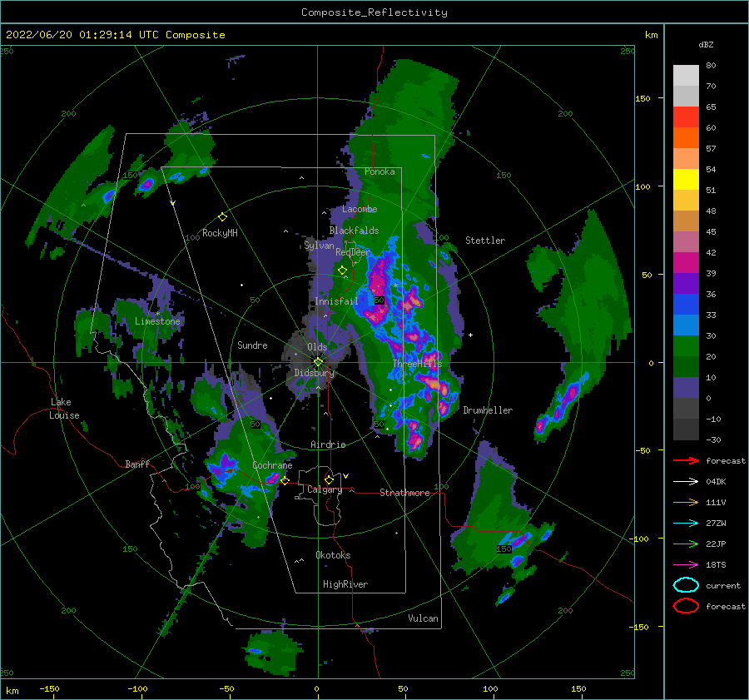Screen dimensions: 749x700
Task: Click the dBZ legend heading
Action: 706,44
